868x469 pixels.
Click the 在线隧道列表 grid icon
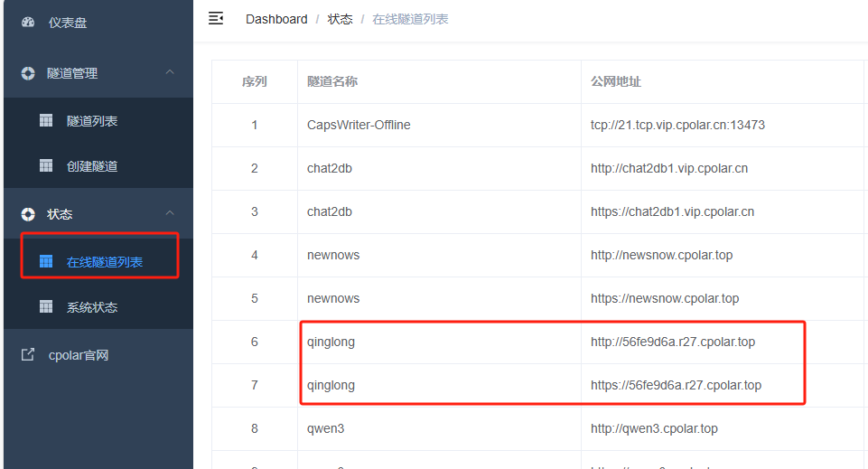tap(46, 261)
